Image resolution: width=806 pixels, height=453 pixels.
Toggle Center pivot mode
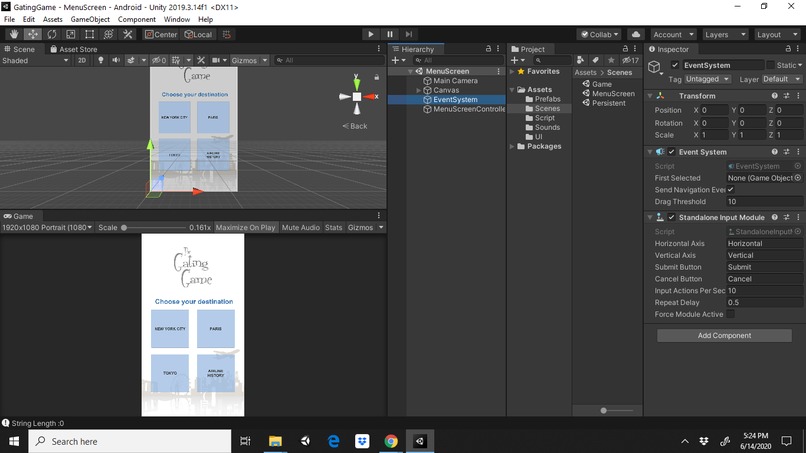(x=161, y=34)
